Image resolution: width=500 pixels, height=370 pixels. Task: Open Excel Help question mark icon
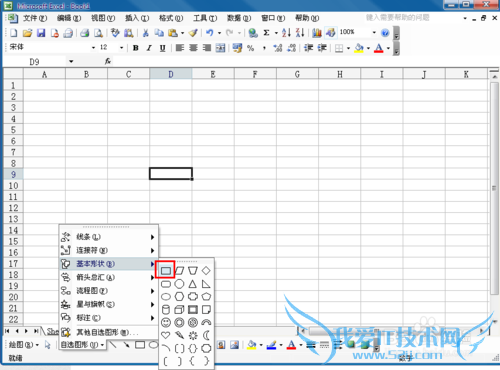pos(385,33)
